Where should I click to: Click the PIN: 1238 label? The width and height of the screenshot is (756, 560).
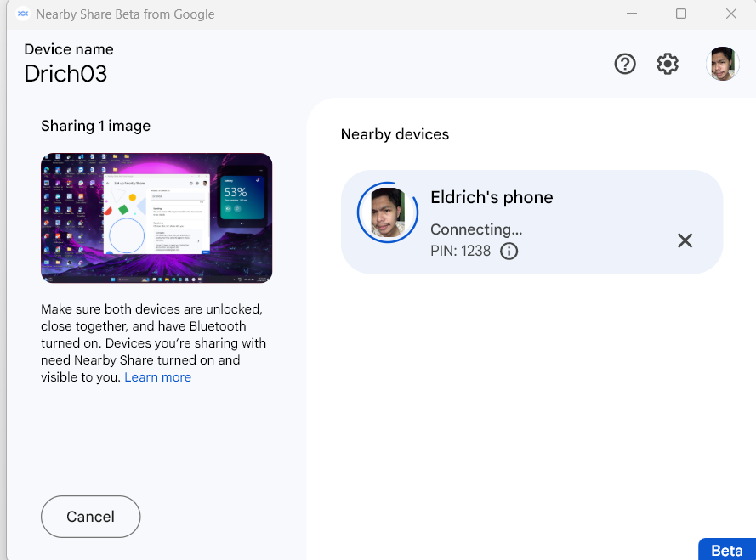pos(460,251)
